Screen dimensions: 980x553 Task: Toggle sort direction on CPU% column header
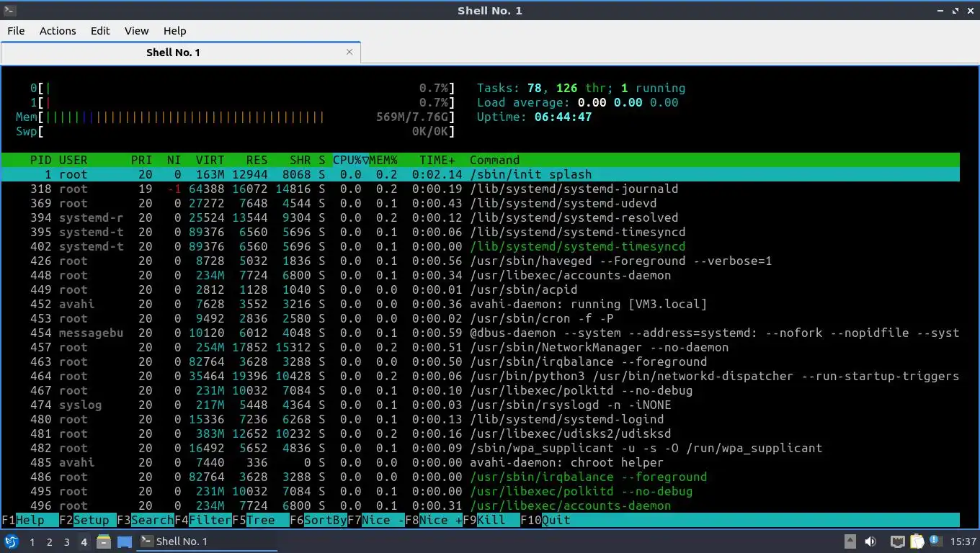coord(350,160)
